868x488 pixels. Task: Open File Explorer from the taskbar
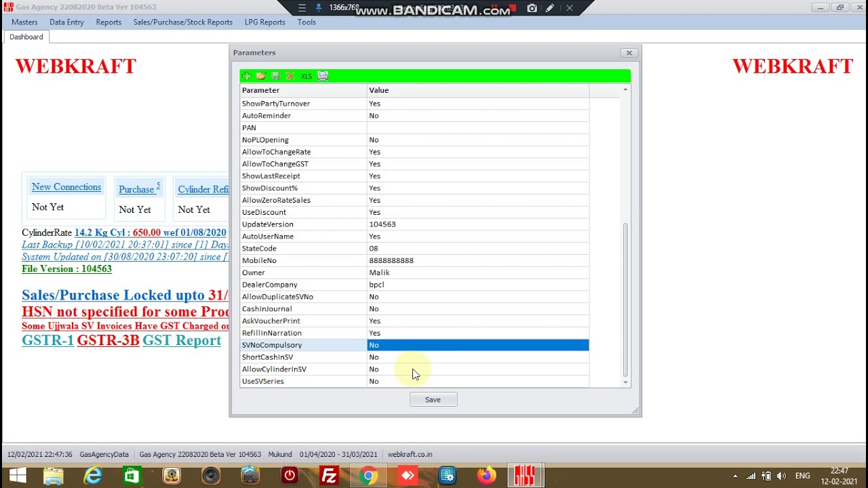click(54, 476)
